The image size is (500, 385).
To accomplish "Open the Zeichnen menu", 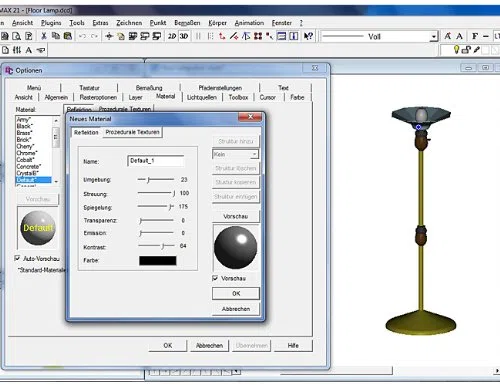I will (129, 23).
